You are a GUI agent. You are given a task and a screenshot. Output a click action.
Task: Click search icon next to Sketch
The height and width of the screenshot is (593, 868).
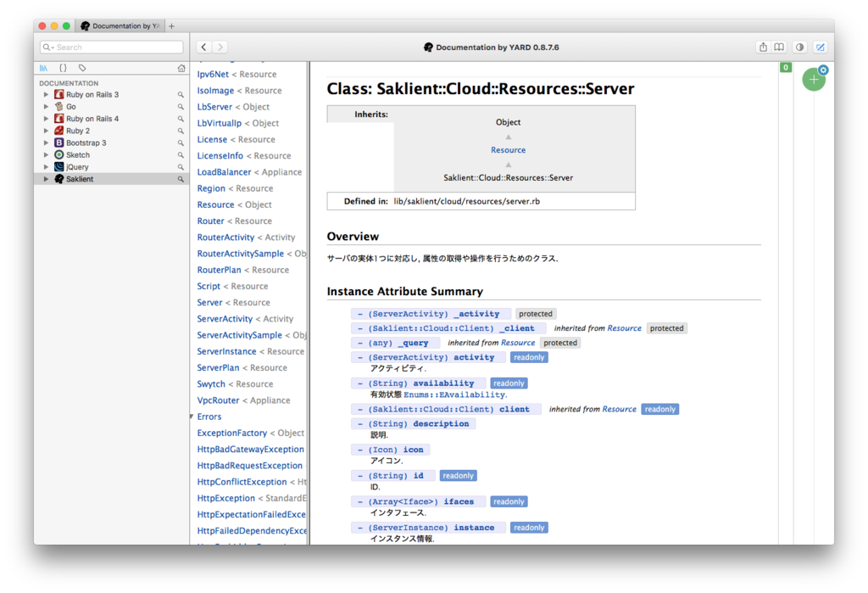click(x=181, y=155)
